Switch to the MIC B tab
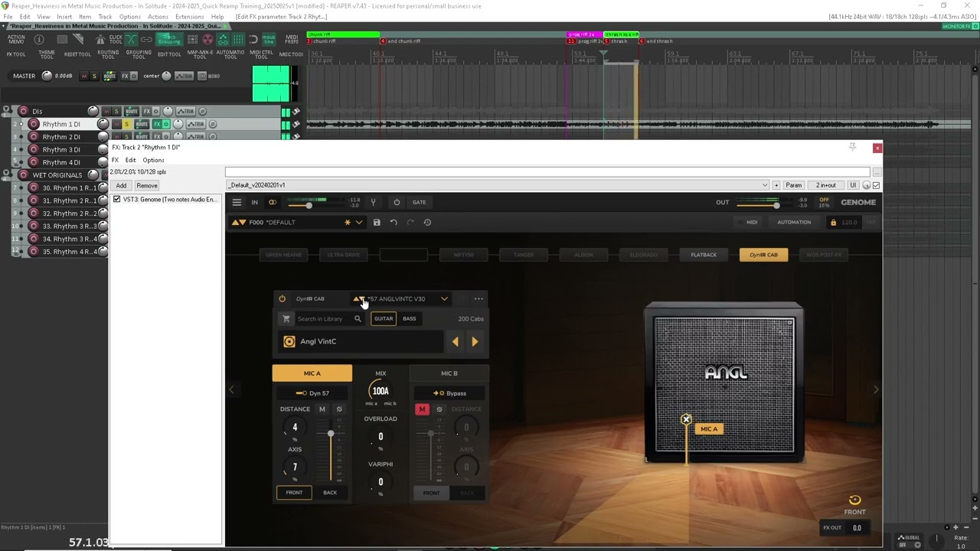Viewport: 980px width, 551px height. (x=449, y=373)
